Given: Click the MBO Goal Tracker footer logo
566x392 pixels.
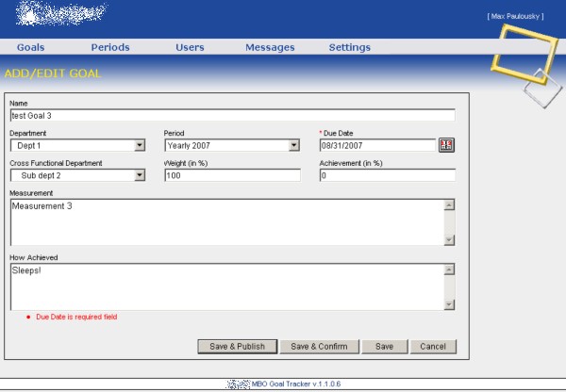Looking at the screenshot, I should (x=238, y=384).
